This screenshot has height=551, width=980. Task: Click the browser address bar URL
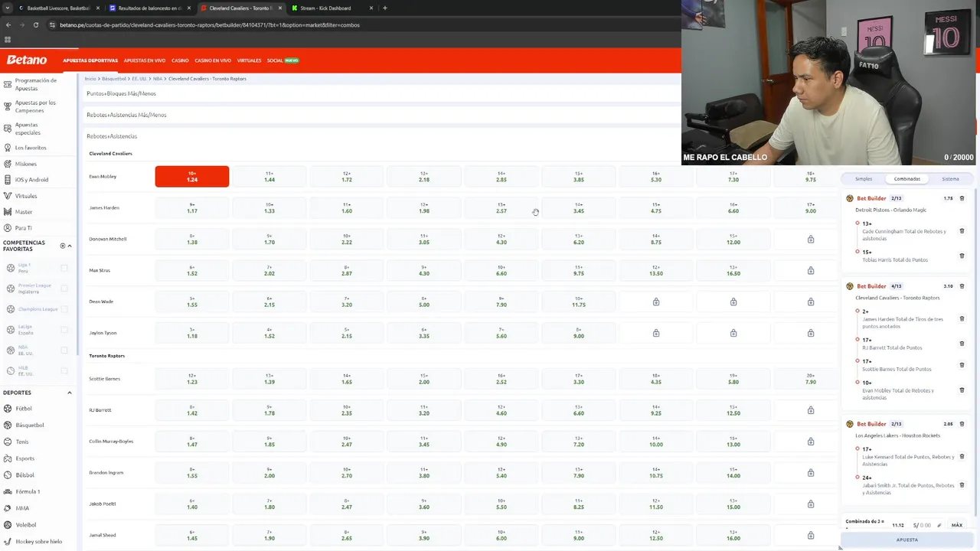(x=210, y=24)
